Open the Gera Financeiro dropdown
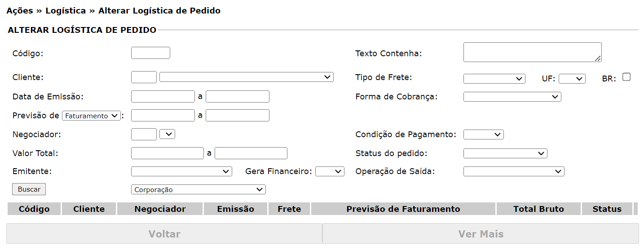 pyautogui.click(x=330, y=171)
